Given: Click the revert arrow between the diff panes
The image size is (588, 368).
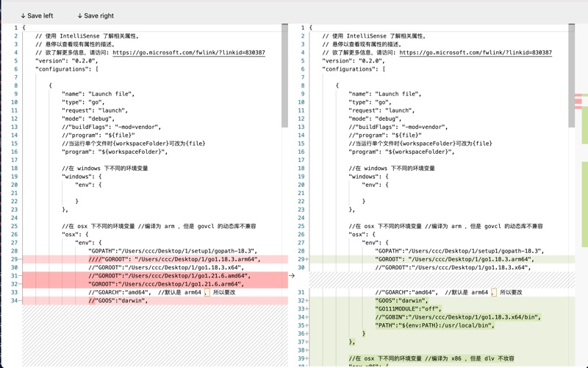Looking at the screenshot, I should (x=292, y=276).
